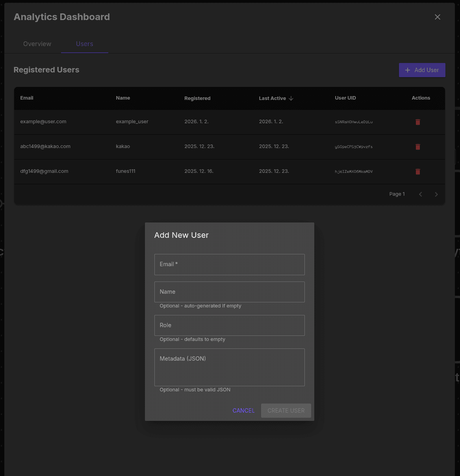Sort users by the Email column
This screenshot has width=460, height=476.
click(x=27, y=98)
